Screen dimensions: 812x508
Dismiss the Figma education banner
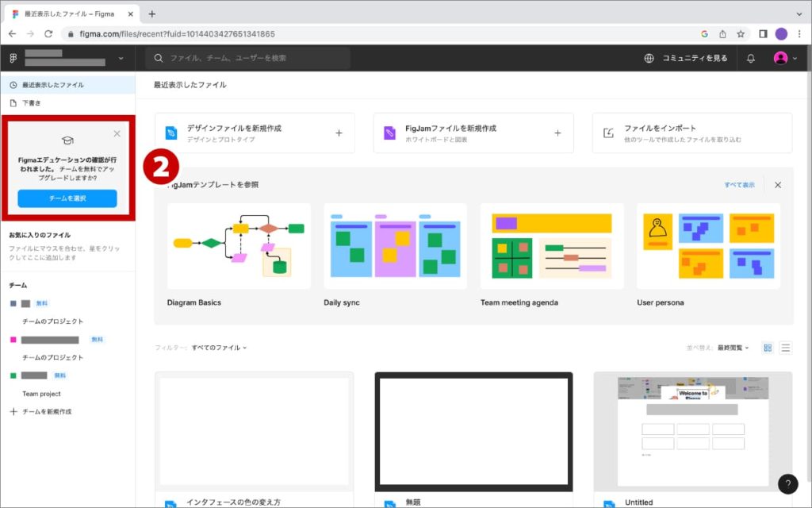(117, 133)
